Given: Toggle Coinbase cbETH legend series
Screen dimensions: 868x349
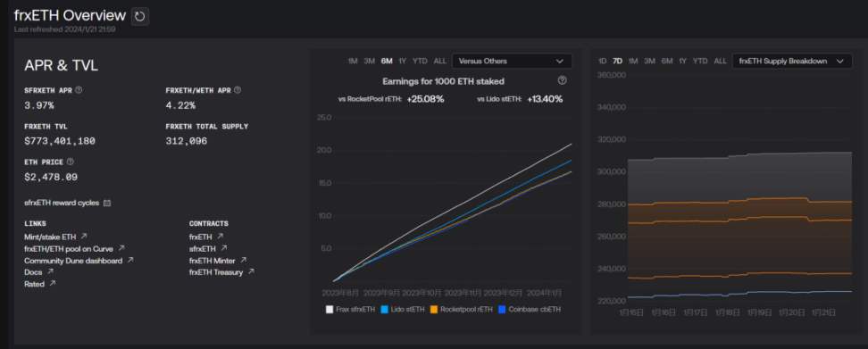Looking at the screenshot, I should click(x=530, y=310).
